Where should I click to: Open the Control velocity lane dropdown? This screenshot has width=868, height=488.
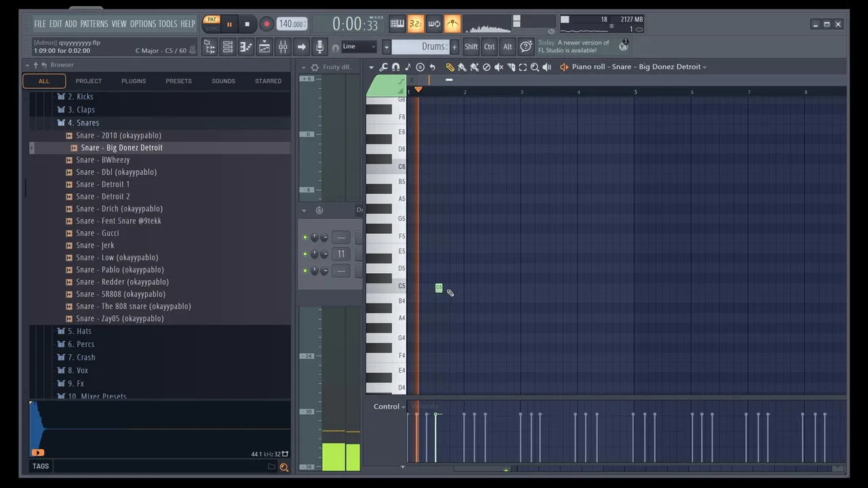pos(390,407)
